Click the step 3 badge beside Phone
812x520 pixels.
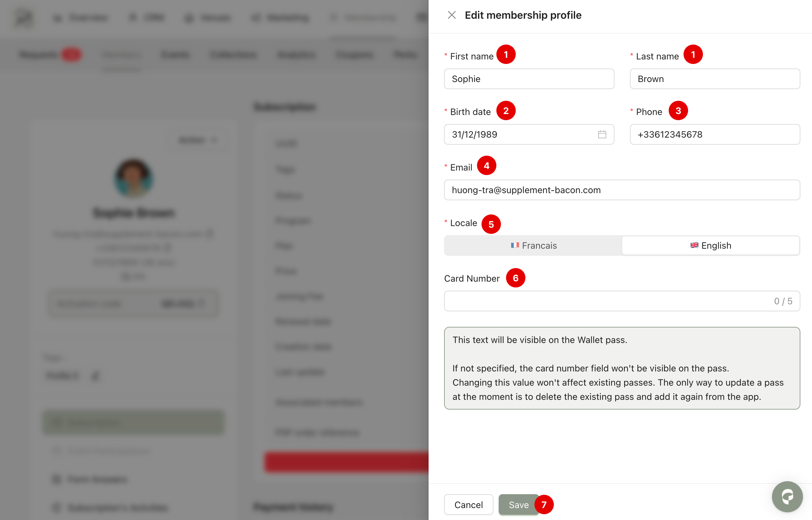tap(678, 111)
